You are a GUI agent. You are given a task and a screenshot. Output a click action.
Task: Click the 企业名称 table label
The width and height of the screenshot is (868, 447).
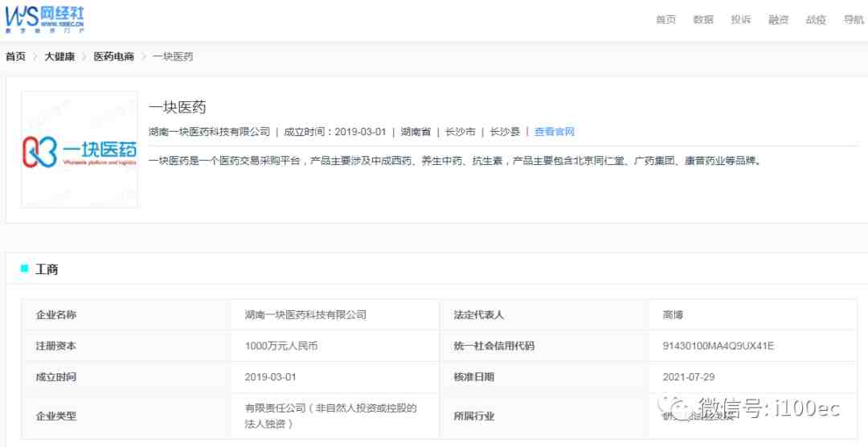point(56,314)
